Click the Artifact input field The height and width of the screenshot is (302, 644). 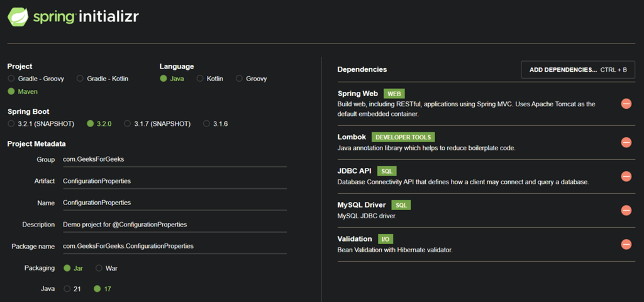(174, 181)
